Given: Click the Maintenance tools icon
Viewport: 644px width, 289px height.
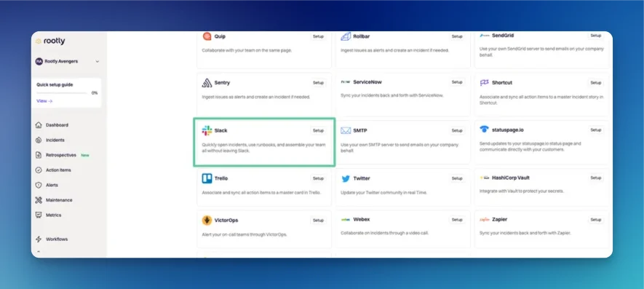Looking at the screenshot, I should click(39, 200).
